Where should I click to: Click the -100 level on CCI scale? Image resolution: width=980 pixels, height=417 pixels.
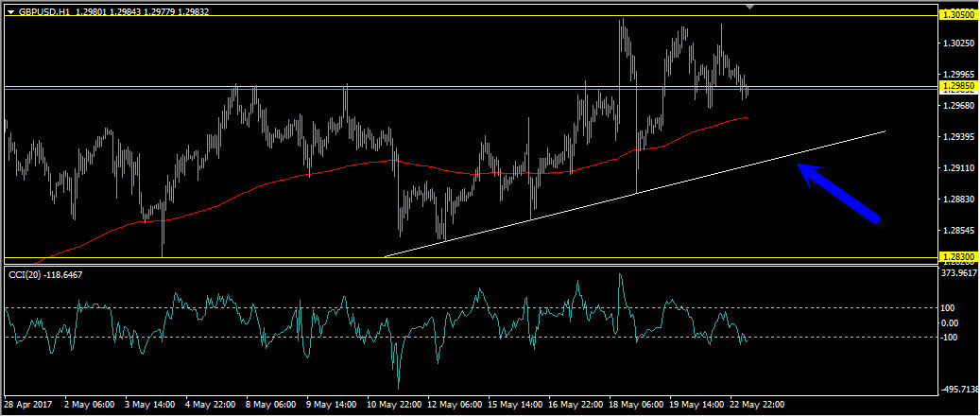click(951, 338)
